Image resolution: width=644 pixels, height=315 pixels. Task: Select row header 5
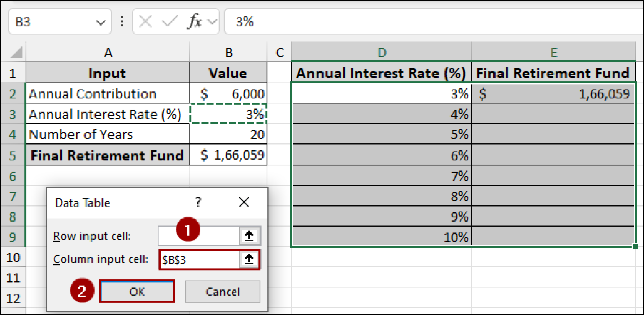point(13,155)
